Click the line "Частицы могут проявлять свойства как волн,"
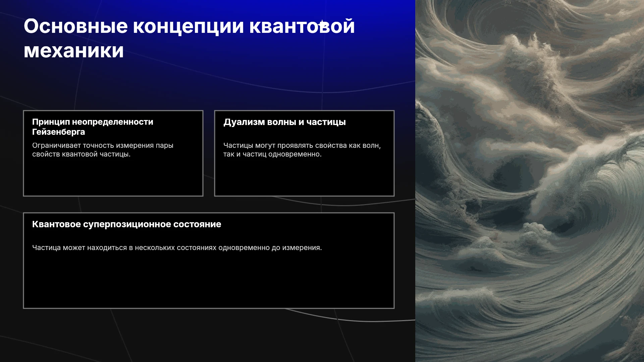Screen dimensions: 644x362 (x=302, y=145)
